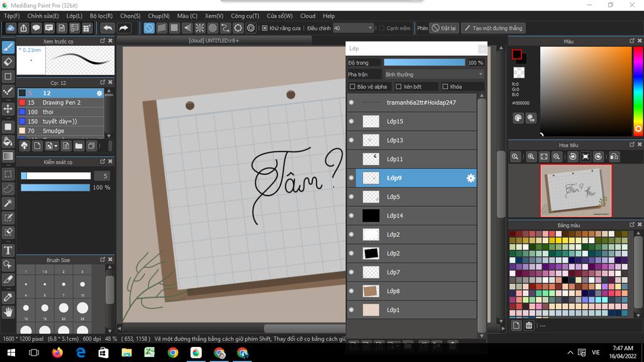
Task: Click the Undo arrow in toolbar
Action: coord(108,28)
